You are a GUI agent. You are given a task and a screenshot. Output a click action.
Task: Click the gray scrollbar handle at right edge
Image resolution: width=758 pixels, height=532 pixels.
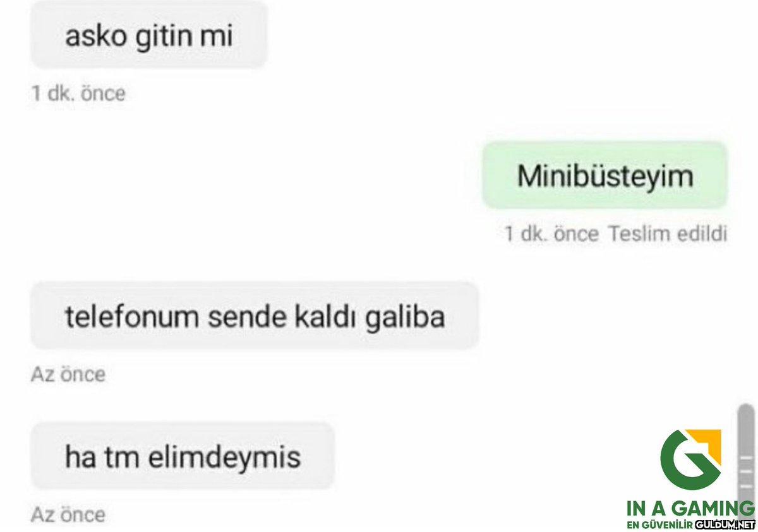pos(745,453)
